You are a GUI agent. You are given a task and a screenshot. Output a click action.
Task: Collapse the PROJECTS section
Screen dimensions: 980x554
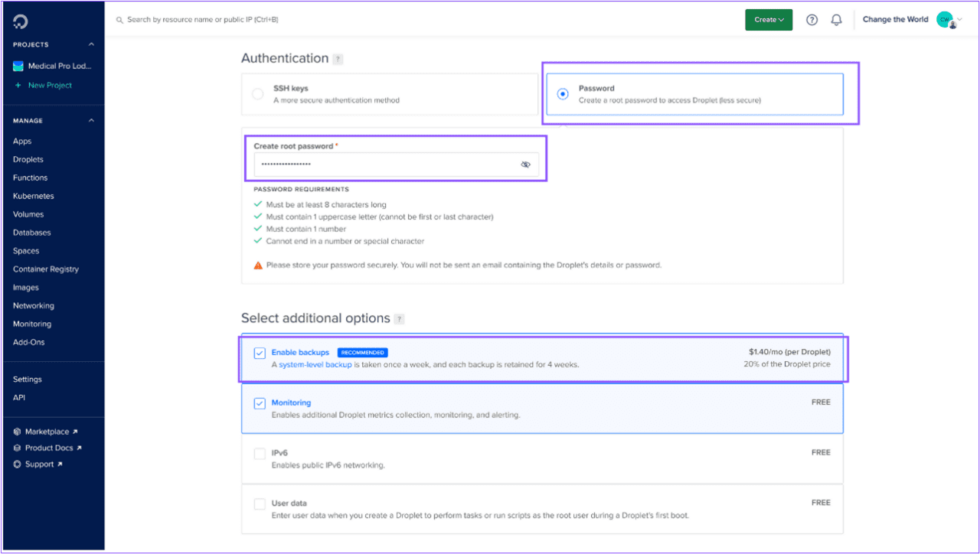[90, 44]
